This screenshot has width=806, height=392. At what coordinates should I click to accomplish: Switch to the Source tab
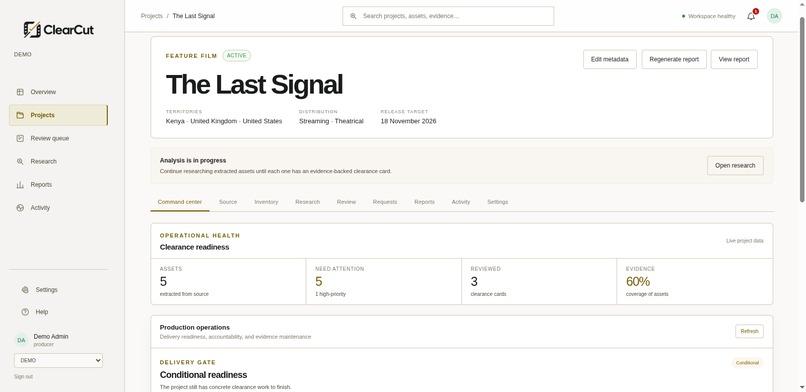pos(228,202)
